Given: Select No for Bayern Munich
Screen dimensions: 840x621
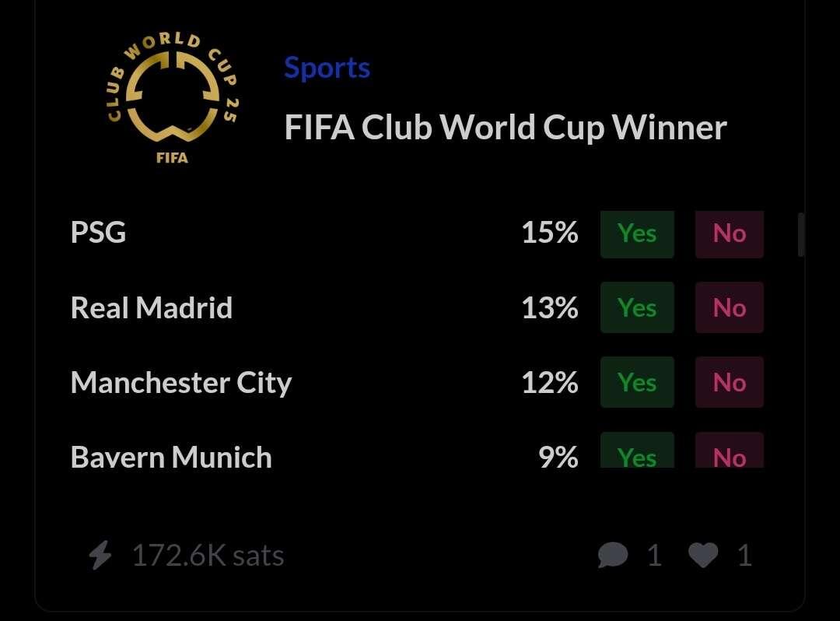Looking at the screenshot, I should [x=729, y=450].
